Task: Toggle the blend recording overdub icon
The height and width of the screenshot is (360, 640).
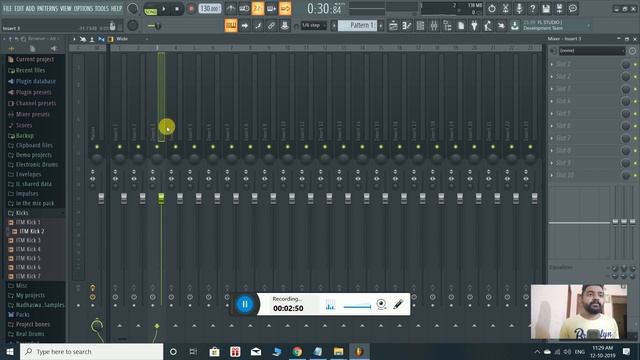Action: pos(271,8)
